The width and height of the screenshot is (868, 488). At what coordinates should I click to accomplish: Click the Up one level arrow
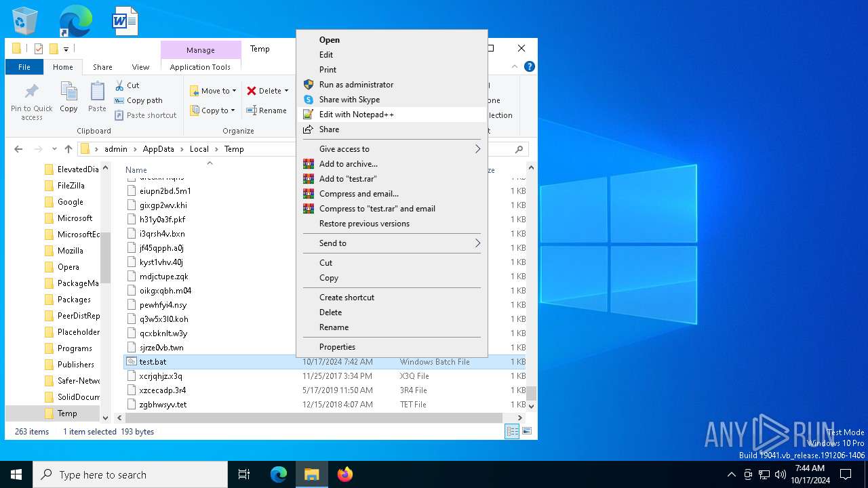68,149
